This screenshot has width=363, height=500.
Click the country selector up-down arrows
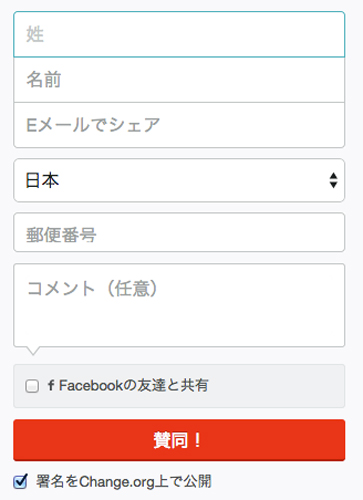pos(333,180)
